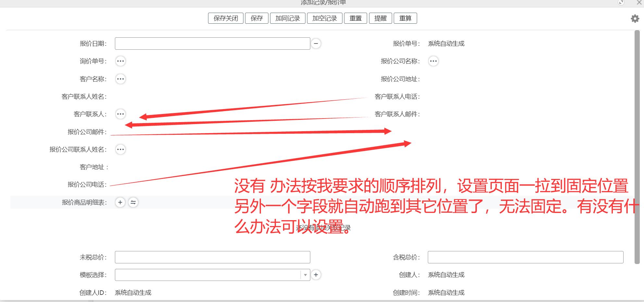Viewport: 644px width, 302px height.
Task: Add a row to 报价商品明细表
Action: tap(120, 202)
